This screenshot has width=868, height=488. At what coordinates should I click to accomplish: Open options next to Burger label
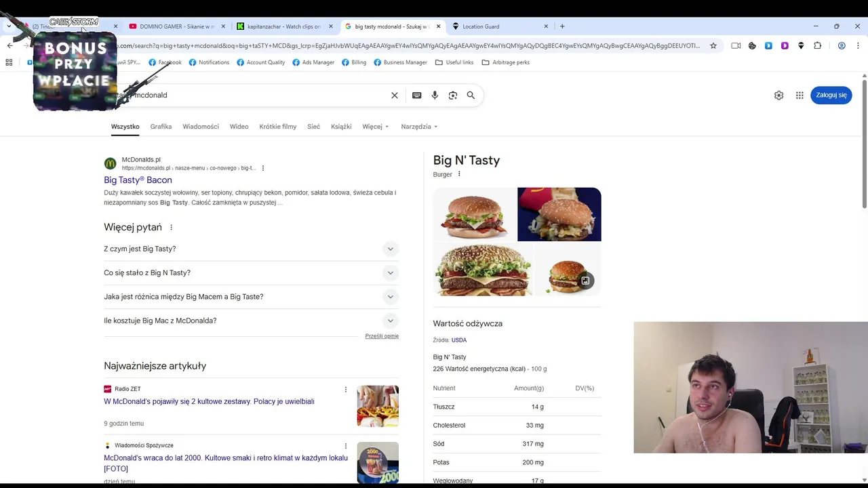(x=459, y=174)
